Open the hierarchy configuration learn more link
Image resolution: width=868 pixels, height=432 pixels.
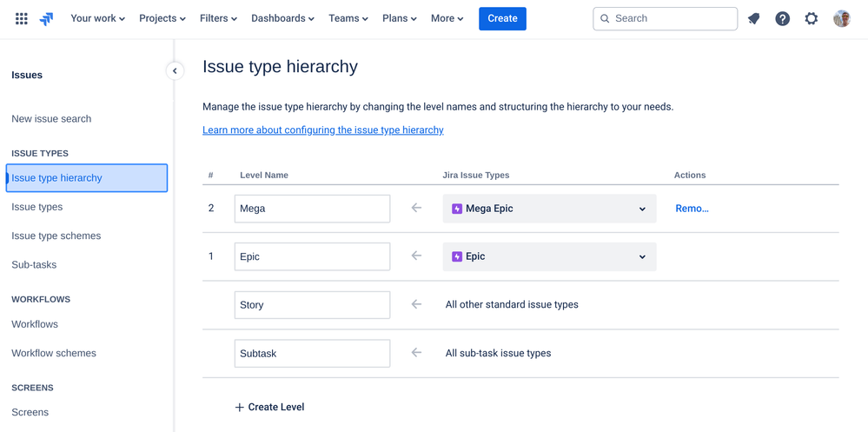click(323, 130)
